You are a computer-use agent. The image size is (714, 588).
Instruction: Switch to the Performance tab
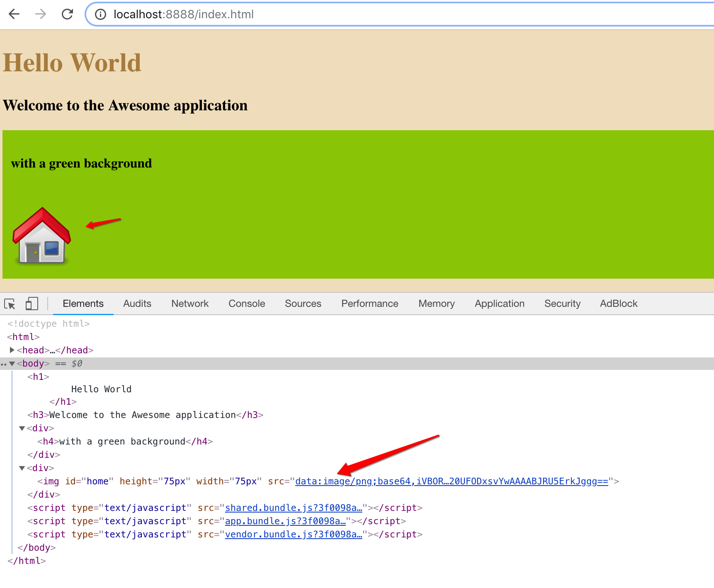click(370, 304)
